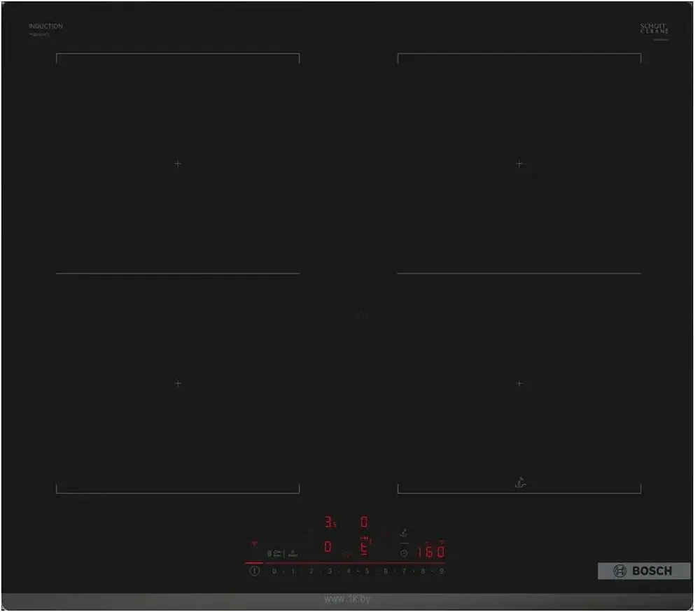Tap the 3.5 power level display

pos(328,521)
